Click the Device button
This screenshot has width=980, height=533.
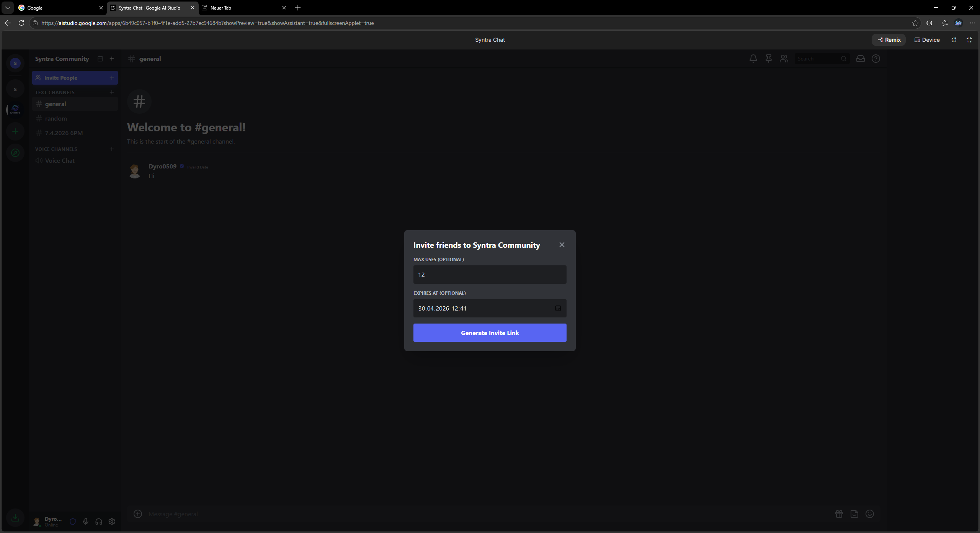pos(927,40)
